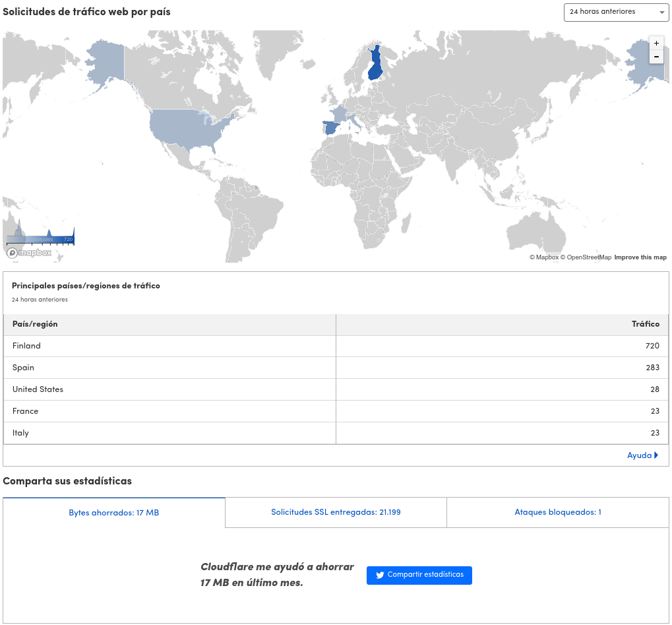The width and height of the screenshot is (672, 625).
Task: Click the 'Improve this map' link
Action: (640, 257)
